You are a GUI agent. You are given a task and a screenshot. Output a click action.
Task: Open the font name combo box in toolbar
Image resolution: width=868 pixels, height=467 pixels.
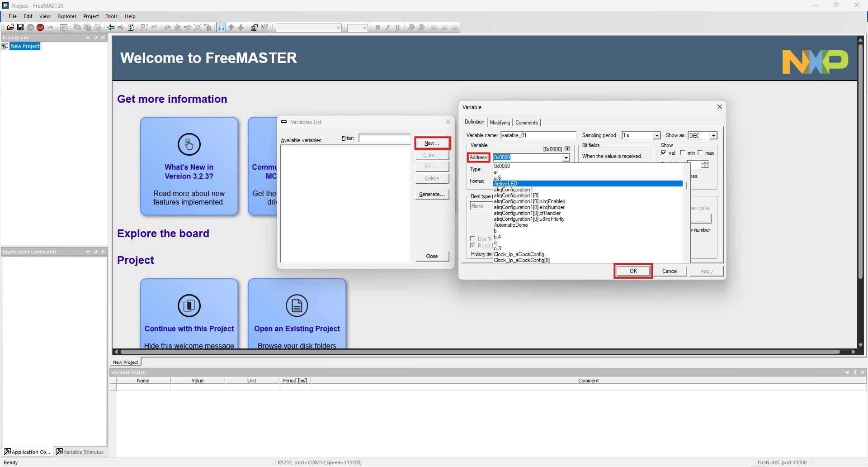[309, 28]
